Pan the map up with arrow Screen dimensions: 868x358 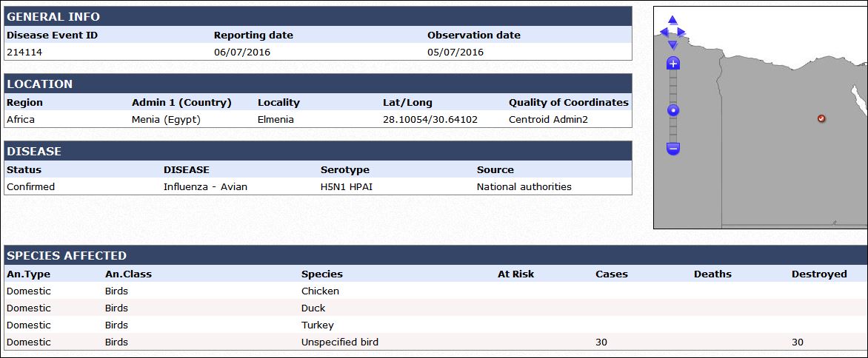672,21
